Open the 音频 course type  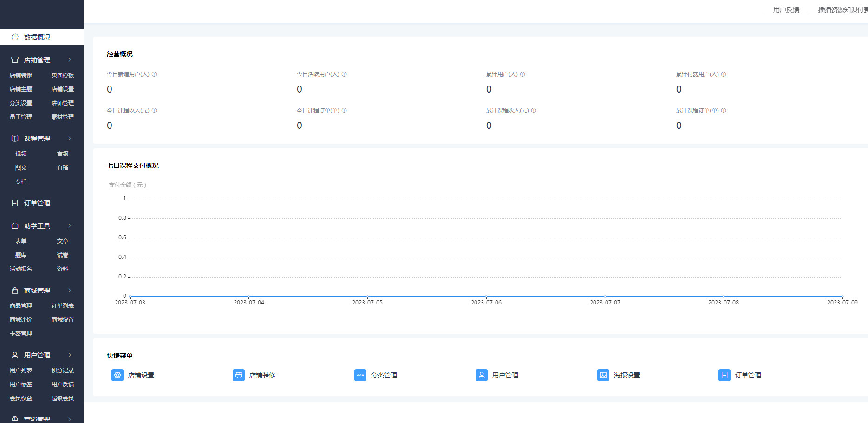(63, 154)
